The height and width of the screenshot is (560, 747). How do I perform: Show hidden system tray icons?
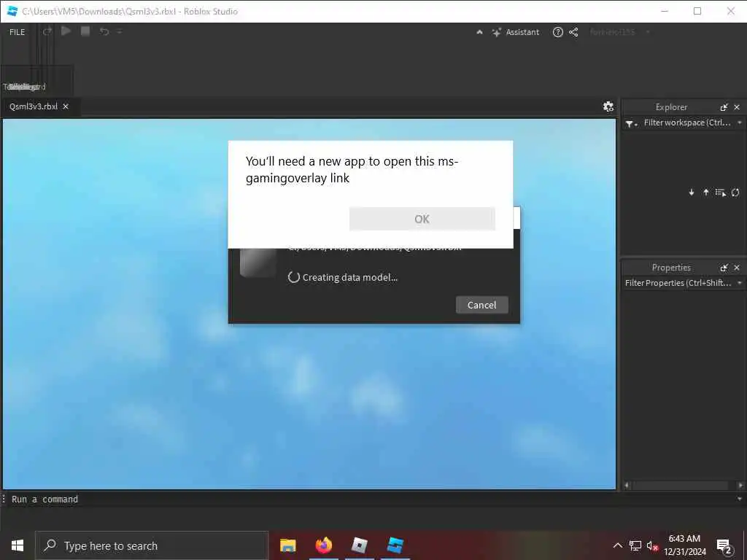tap(617, 545)
